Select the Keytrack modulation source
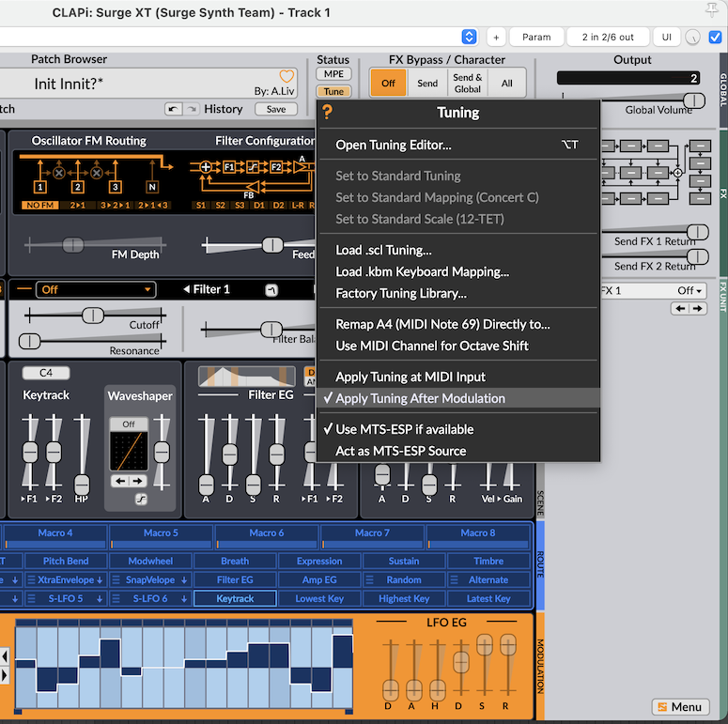This screenshot has width=728, height=724. [x=235, y=599]
